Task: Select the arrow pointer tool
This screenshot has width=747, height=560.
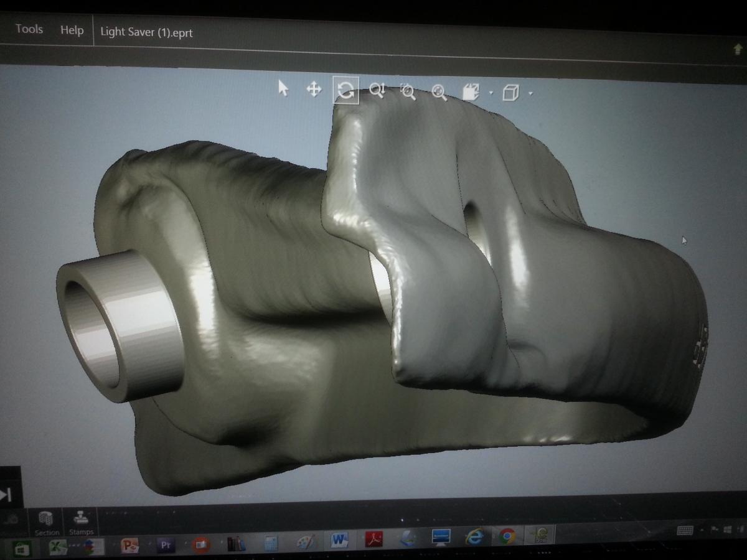Action: coord(283,89)
